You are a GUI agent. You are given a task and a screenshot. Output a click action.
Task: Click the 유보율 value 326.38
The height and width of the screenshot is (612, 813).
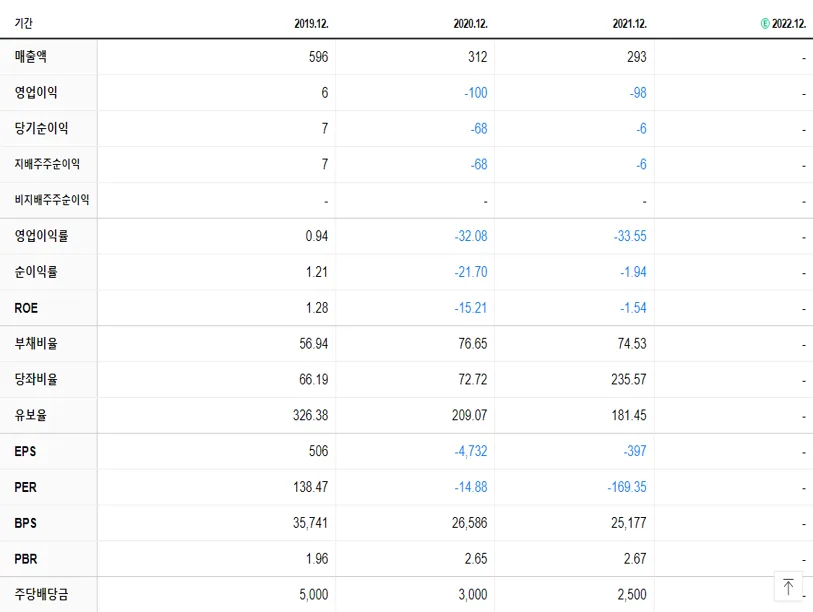[311, 415]
